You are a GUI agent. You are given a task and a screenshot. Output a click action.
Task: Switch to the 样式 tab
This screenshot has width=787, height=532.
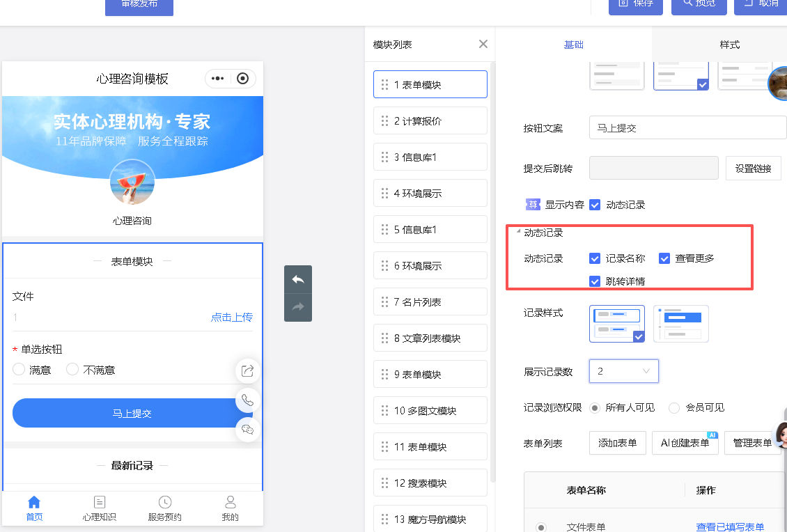729,45
